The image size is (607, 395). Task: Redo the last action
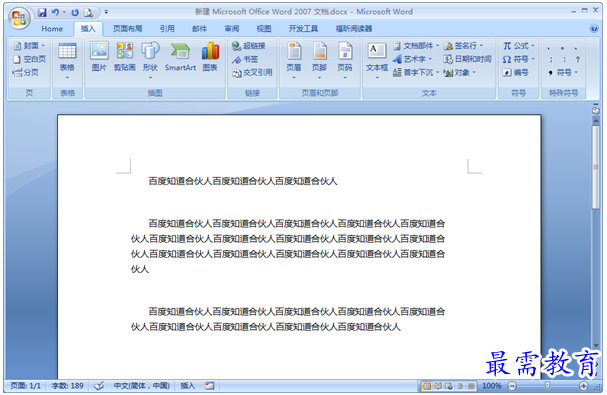[x=75, y=12]
